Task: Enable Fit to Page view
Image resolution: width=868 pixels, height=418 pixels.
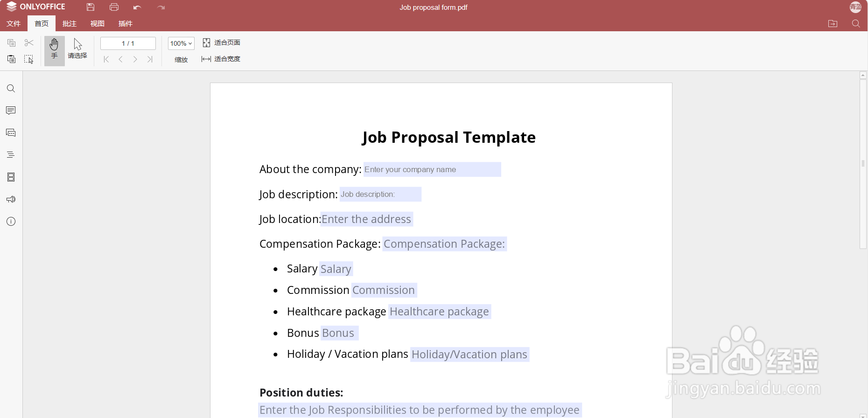Action: [x=221, y=42]
